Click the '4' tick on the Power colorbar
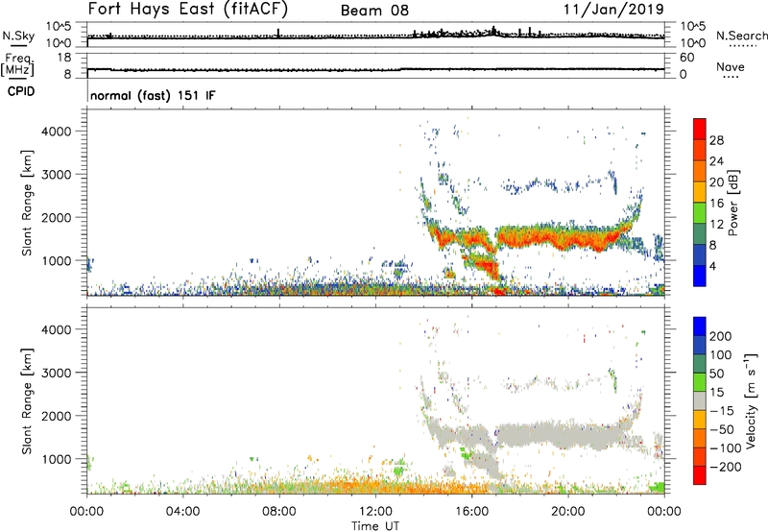Viewport: 768px width, 532px height. click(712, 266)
